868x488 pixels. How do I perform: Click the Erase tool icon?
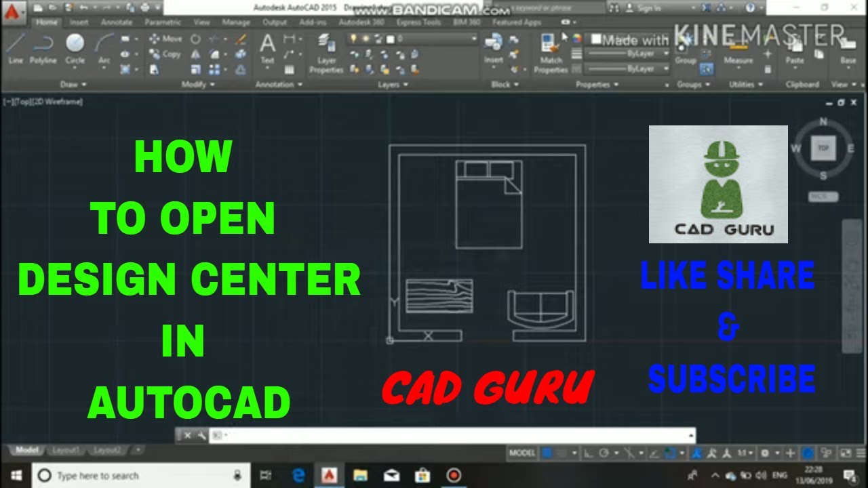pyautogui.click(x=240, y=39)
